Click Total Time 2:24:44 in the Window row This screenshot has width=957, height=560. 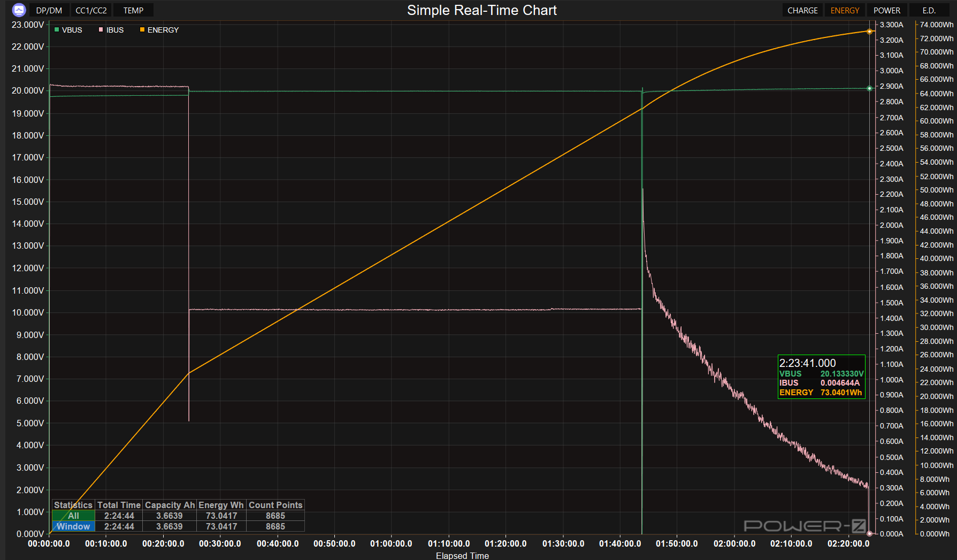[x=119, y=526]
